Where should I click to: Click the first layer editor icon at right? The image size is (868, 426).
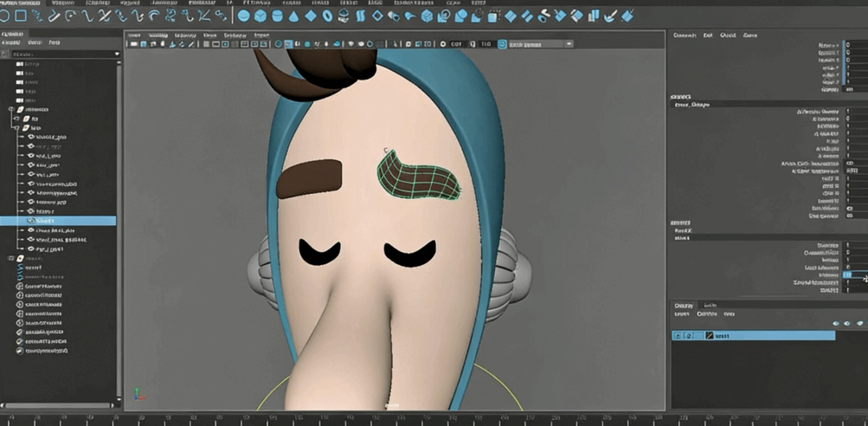click(x=835, y=323)
